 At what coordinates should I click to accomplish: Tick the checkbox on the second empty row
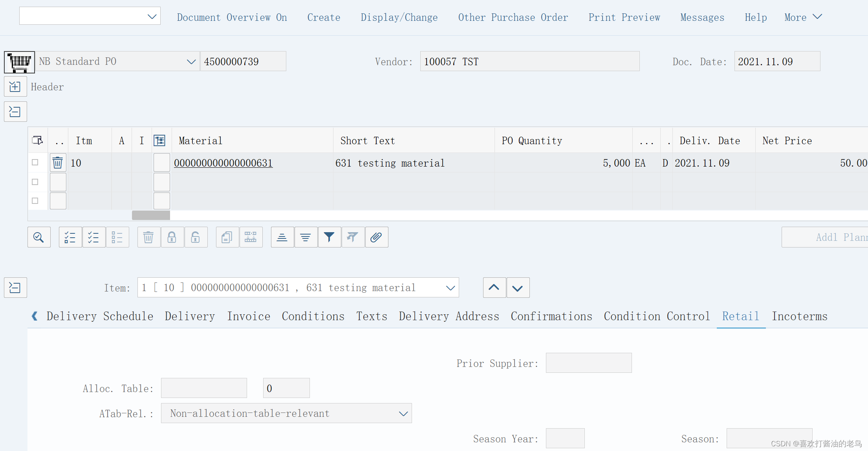point(35,181)
